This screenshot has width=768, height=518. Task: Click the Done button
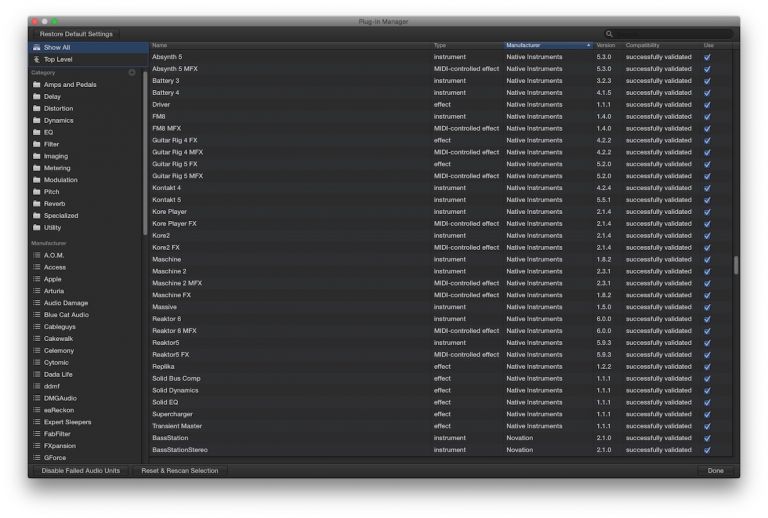(x=715, y=471)
